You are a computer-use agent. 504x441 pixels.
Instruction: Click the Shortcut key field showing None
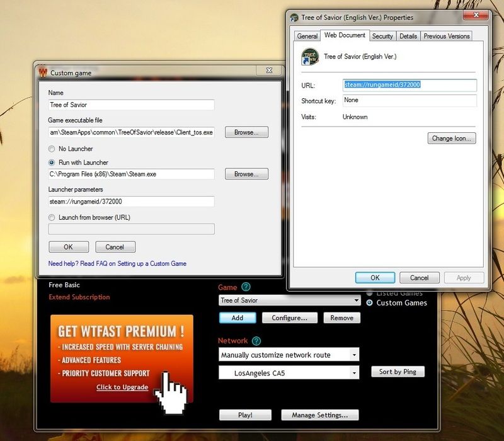[x=409, y=100]
